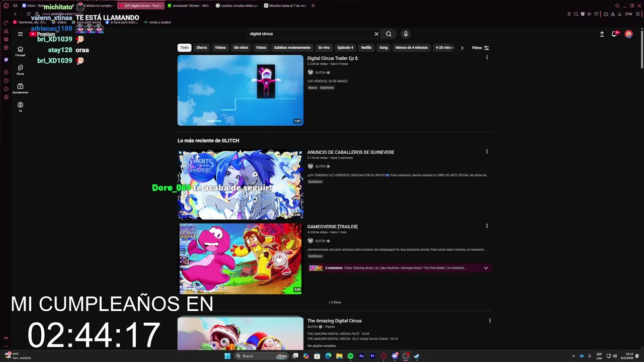Open options menu for Digital Circus Trailer Ep 8

[x=487, y=57]
